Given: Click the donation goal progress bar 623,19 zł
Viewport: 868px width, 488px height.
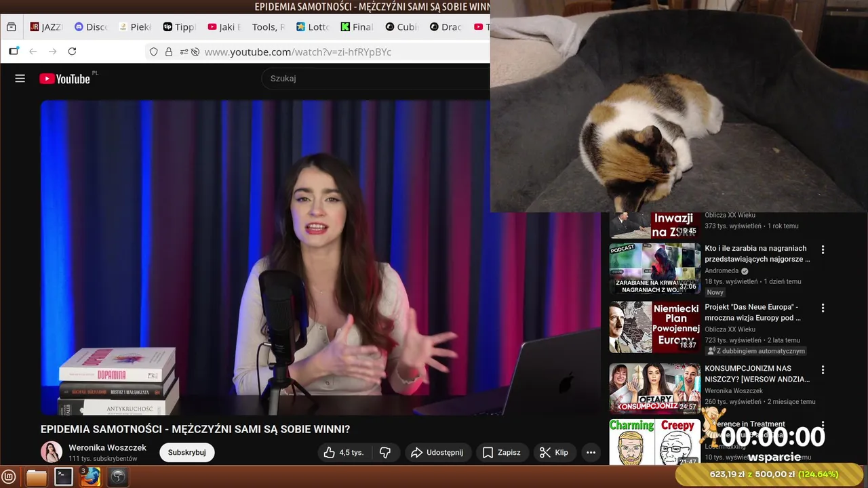Looking at the screenshot, I should pyautogui.click(x=770, y=474).
